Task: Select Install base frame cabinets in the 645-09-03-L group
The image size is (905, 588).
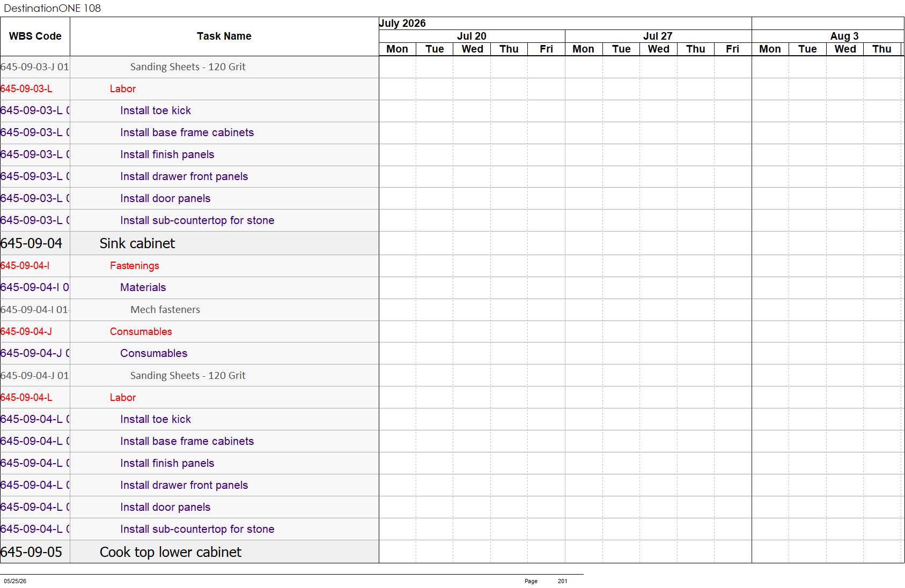Action: point(187,132)
